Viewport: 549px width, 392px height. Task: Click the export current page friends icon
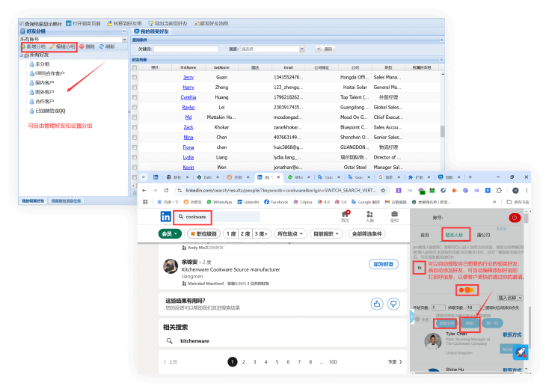click(150, 23)
